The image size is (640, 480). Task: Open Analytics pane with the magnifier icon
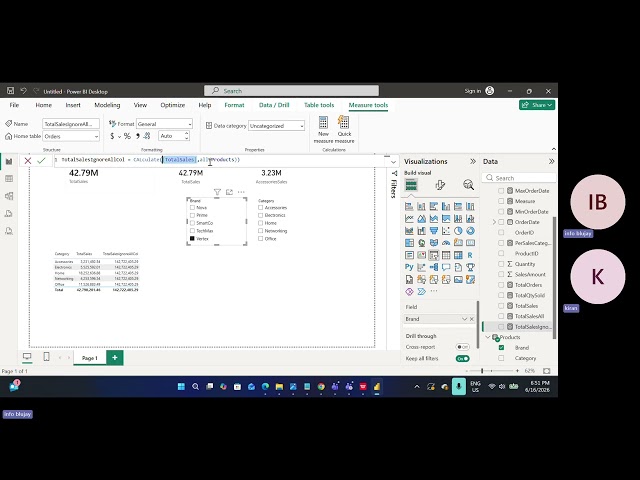click(469, 185)
